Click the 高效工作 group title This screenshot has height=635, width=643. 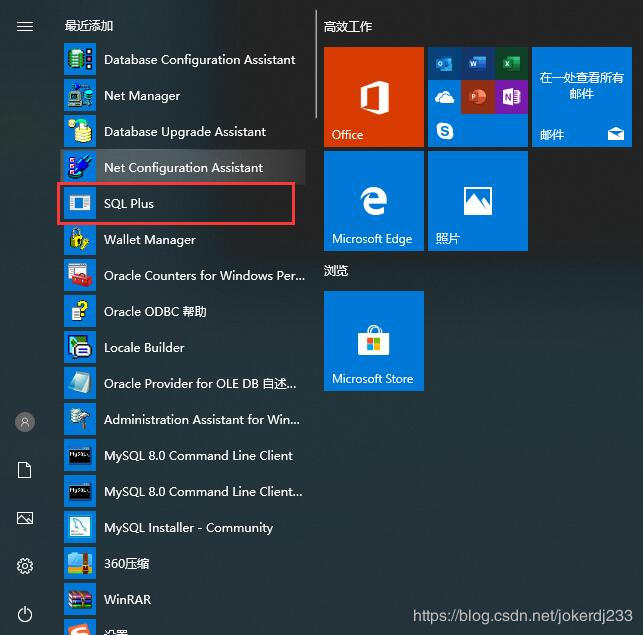click(348, 27)
